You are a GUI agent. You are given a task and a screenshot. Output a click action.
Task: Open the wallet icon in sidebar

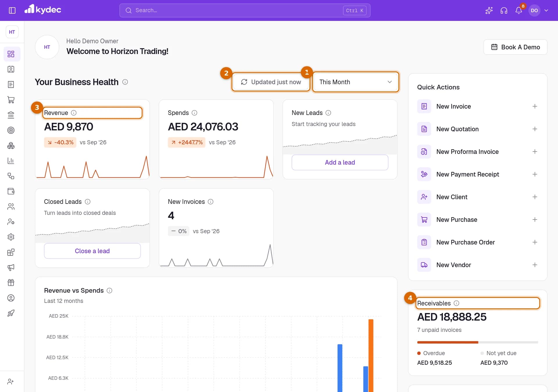pyautogui.click(x=11, y=191)
